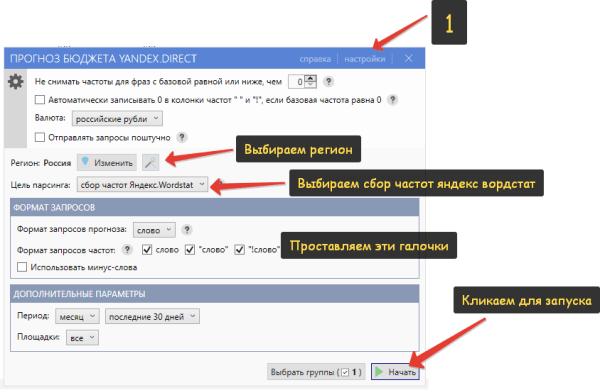Close the budget forecast dialog
This screenshot has height=390, width=600.
(409, 58)
